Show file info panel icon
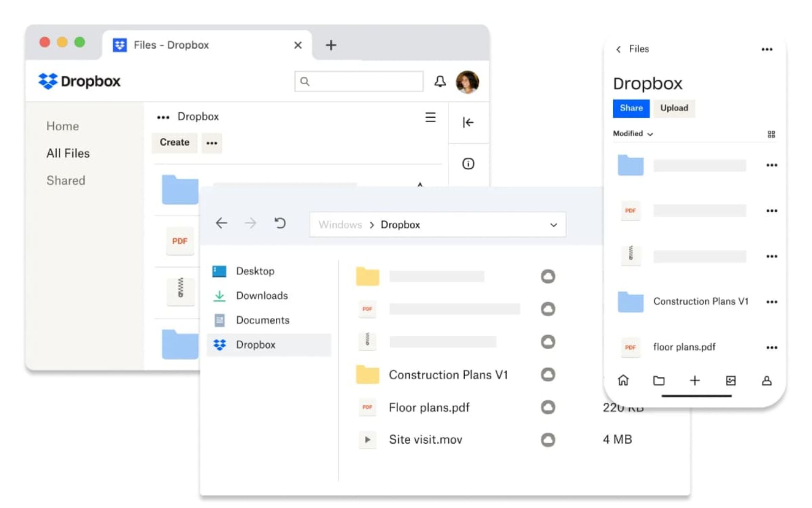 [468, 163]
